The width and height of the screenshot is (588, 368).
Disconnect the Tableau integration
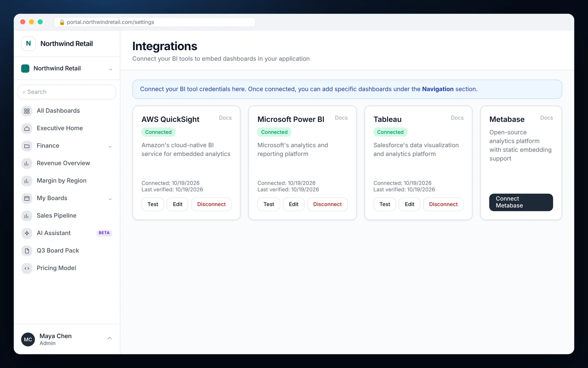443,204
